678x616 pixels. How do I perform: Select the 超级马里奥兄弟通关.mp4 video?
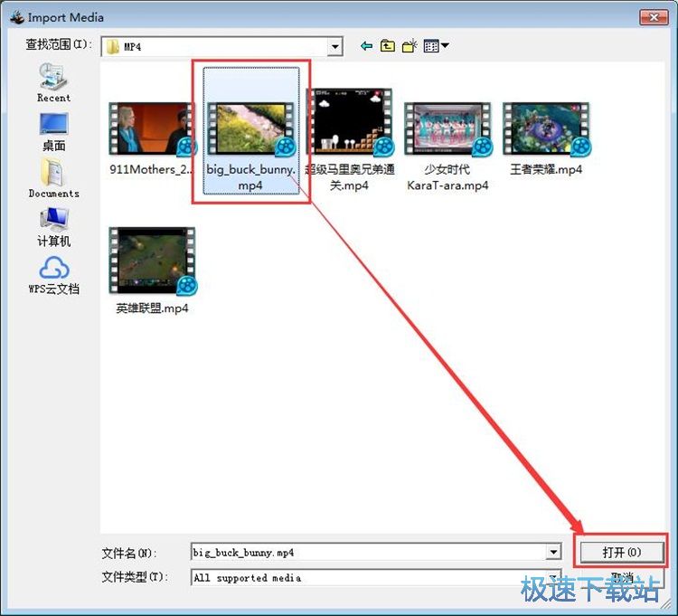coord(349,140)
